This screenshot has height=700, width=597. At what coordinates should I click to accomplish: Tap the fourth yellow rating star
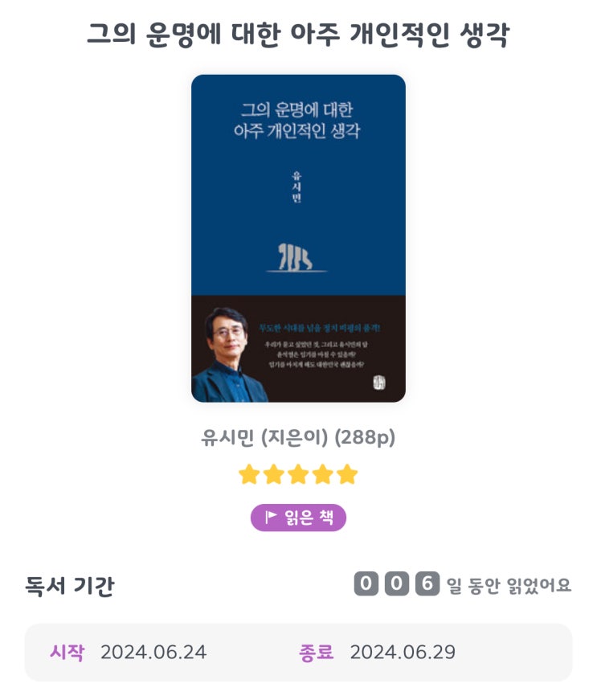pos(322,474)
